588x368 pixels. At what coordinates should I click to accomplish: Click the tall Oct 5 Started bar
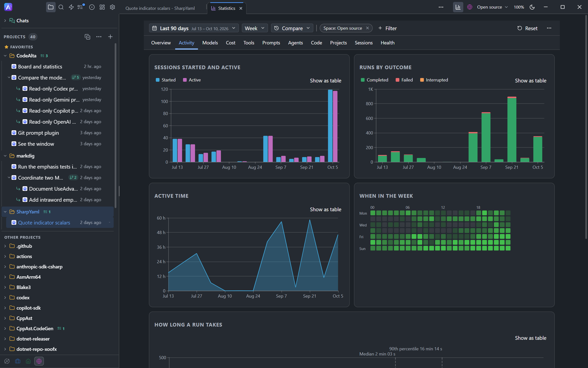point(330,126)
